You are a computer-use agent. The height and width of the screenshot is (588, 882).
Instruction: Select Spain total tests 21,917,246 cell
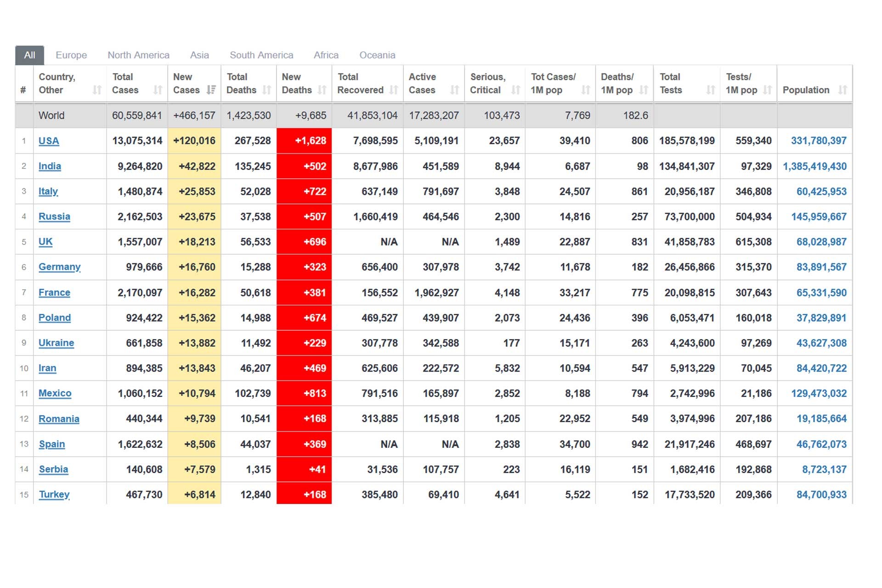[687, 444]
